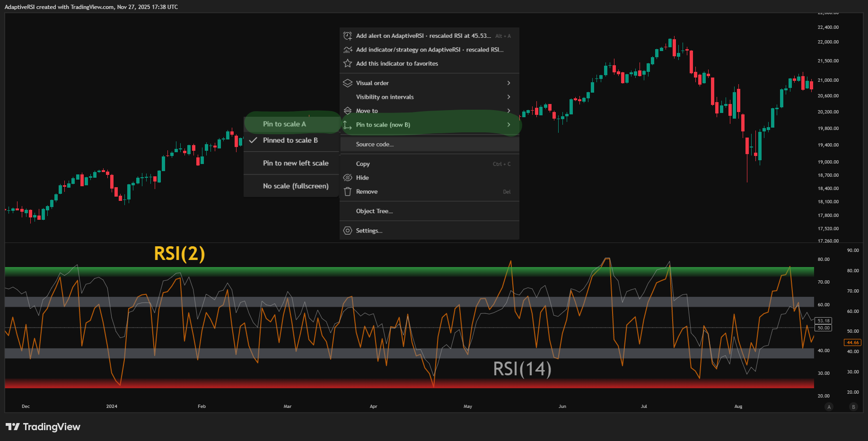Click the star icon for favorites
This screenshot has width=868, height=441.
[x=348, y=63]
